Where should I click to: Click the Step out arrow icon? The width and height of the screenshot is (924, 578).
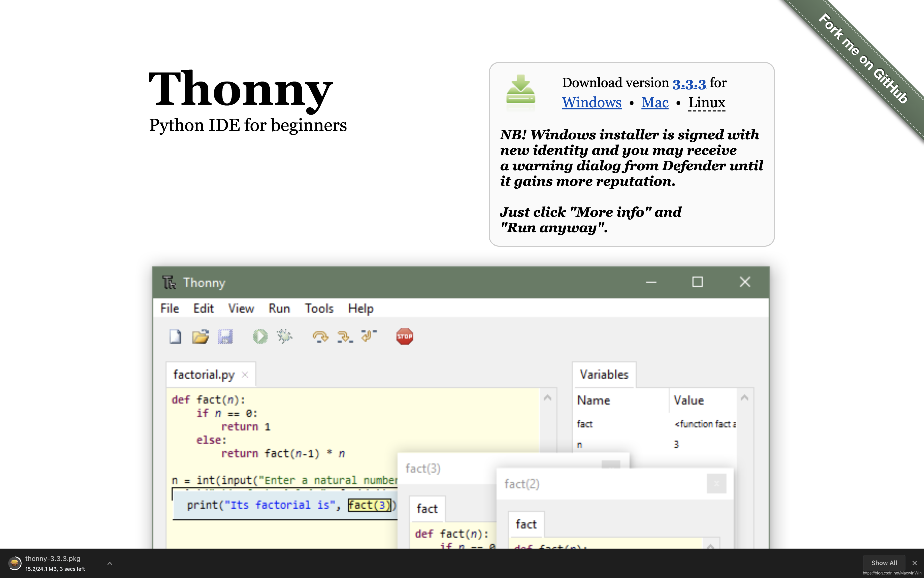pyautogui.click(x=369, y=336)
